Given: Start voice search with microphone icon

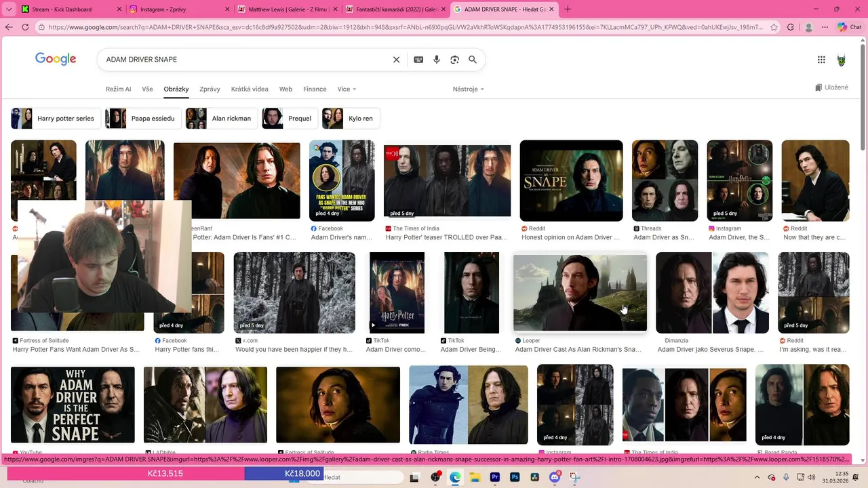Looking at the screenshot, I should pos(437,60).
